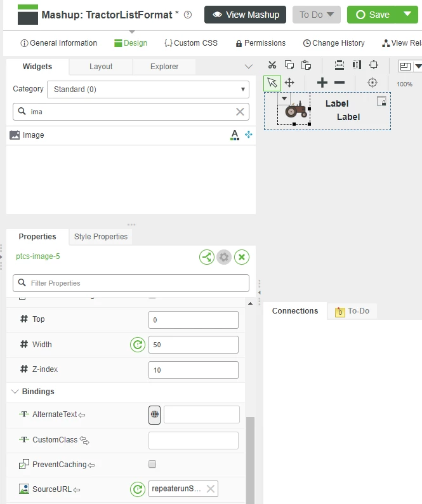
Task: Select the pan move tool
Action: coord(289,83)
